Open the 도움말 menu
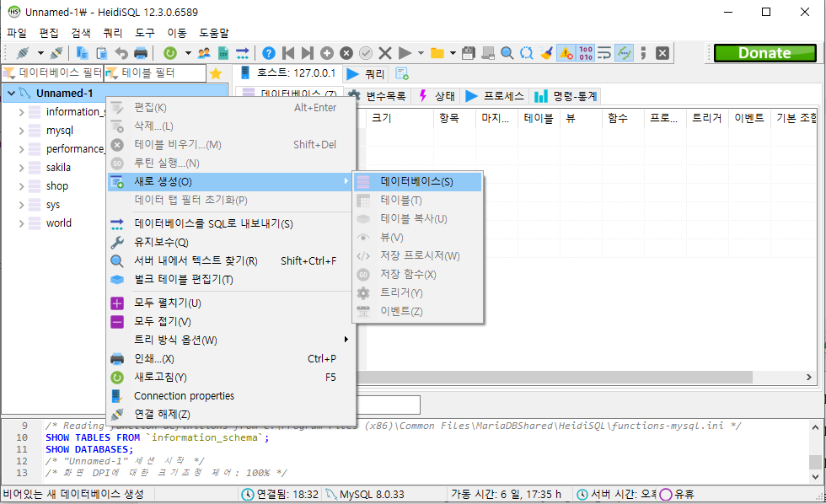 pyautogui.click(x=214, y=33)
